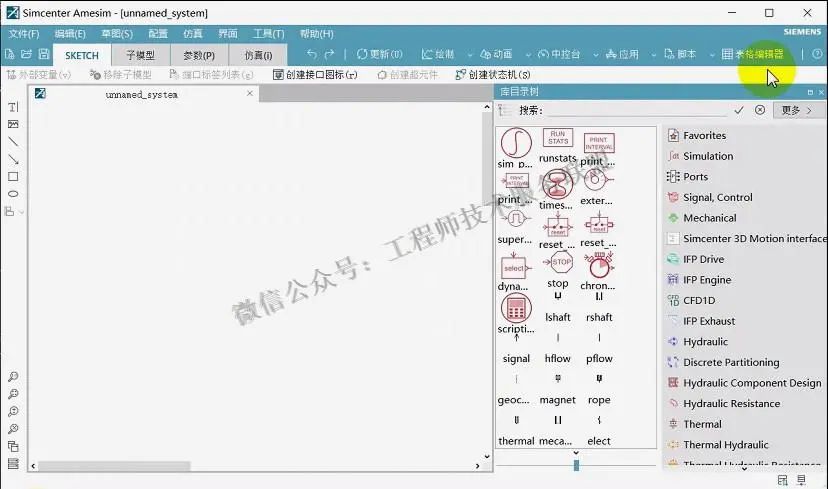
Task: Pick the lshaft port
Action: coord(558,309)
